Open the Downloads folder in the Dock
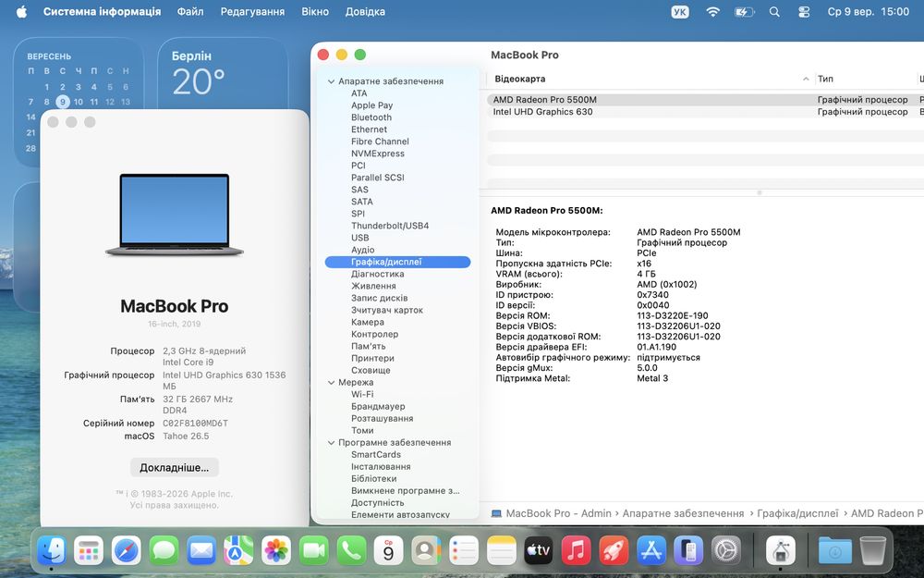 point(835,551)
